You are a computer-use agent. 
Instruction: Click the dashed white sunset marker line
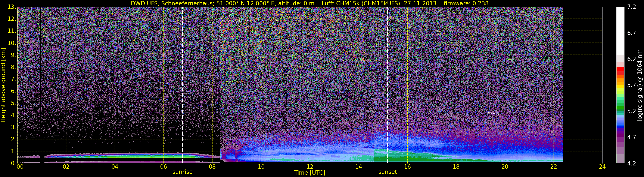[388, 85]
